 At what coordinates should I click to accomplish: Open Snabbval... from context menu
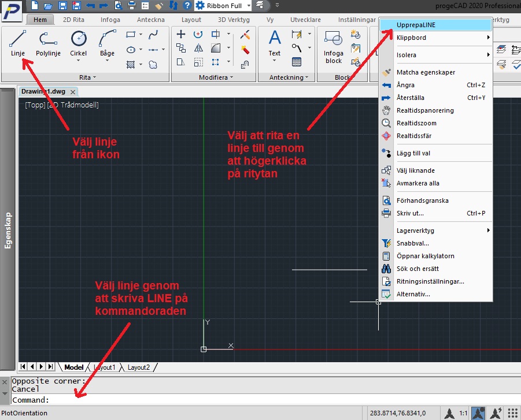pyautogui.click(x=435, y=243)
